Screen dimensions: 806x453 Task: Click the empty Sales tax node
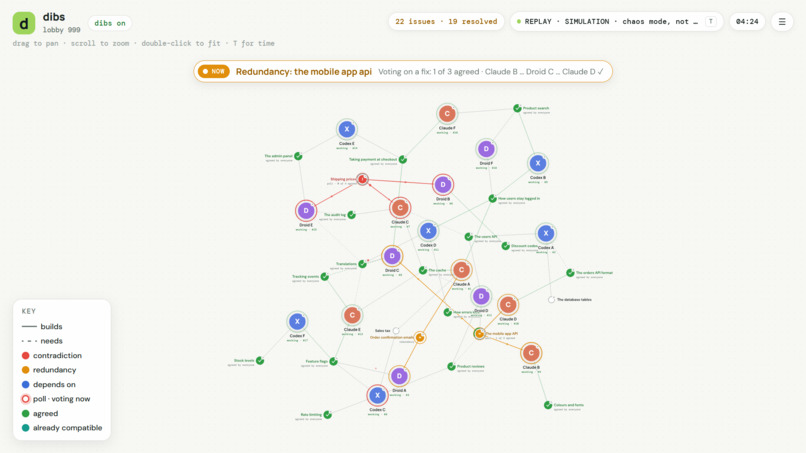396,331
